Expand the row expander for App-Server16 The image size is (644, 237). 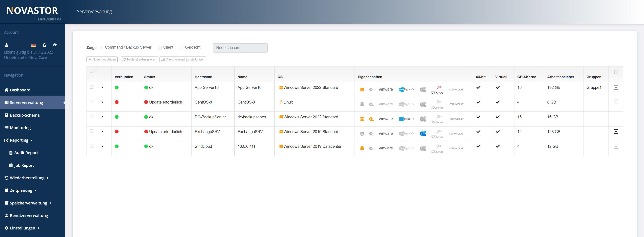(x=102, y=87)
